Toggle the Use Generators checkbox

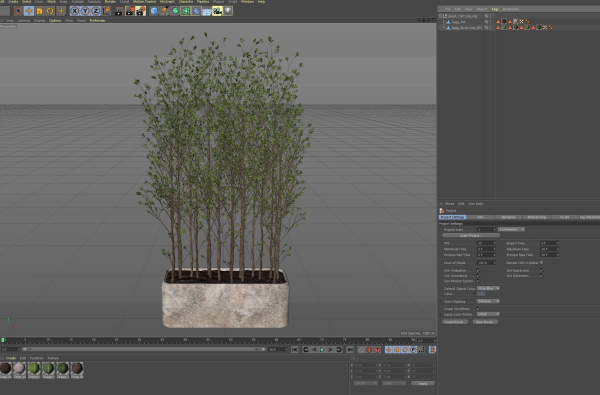pyautogui.click(x=478, y=276)
